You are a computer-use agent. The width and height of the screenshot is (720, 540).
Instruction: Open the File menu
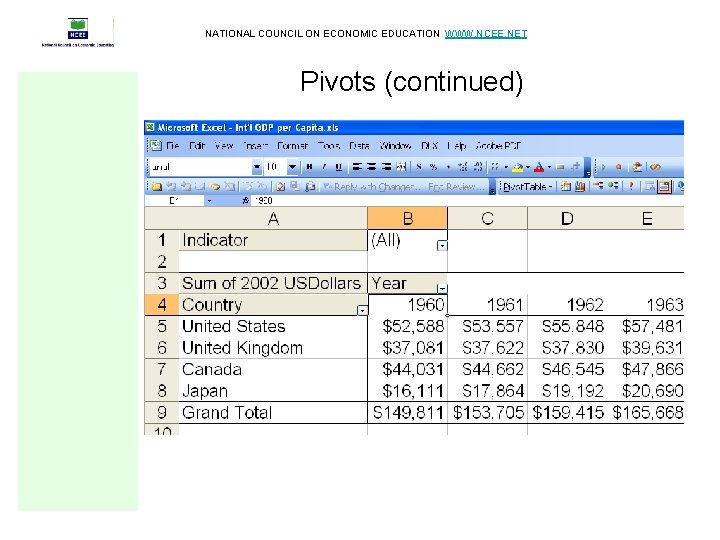pyautogui.click(x=173, y=146)
